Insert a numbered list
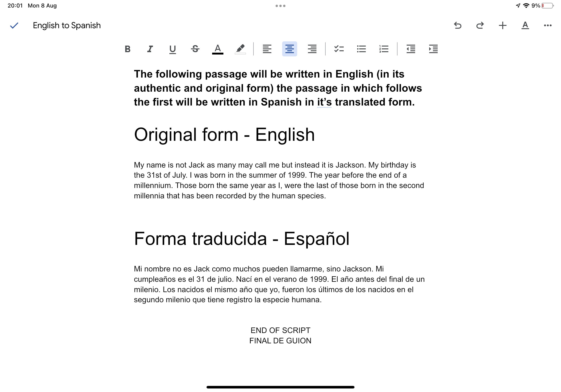This screenshot has height=392, width=561. (384, 49)
